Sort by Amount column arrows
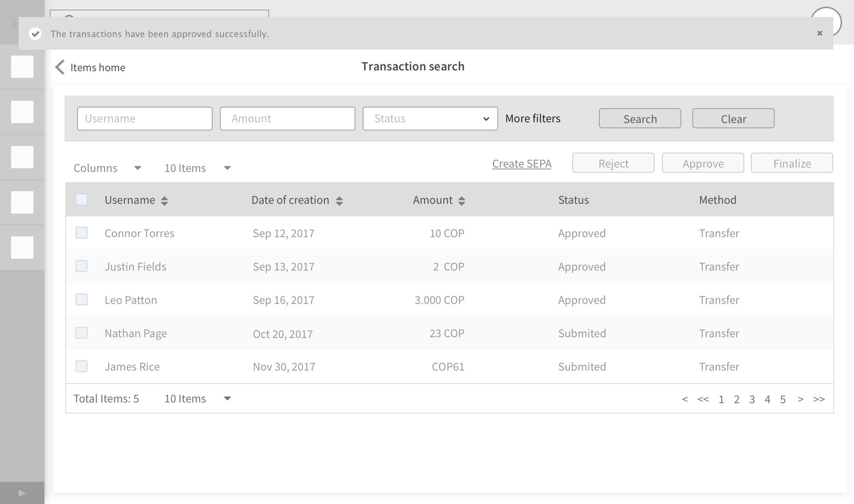 pos(461,201)
